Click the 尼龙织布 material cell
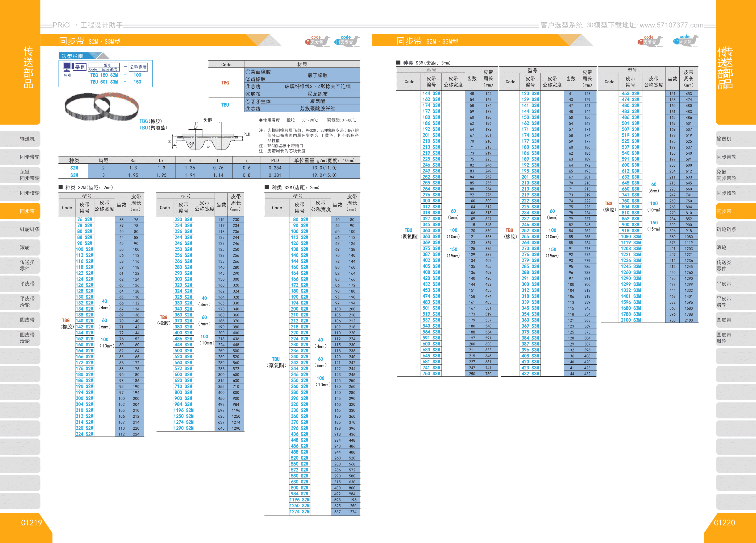The width and height of the screenshot is (756, 543). point(317,94)
